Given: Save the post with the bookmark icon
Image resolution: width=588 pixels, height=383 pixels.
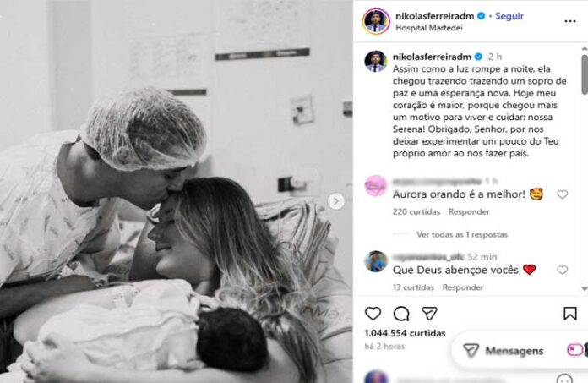Looking at the screenshot, I should coord(569,313).
